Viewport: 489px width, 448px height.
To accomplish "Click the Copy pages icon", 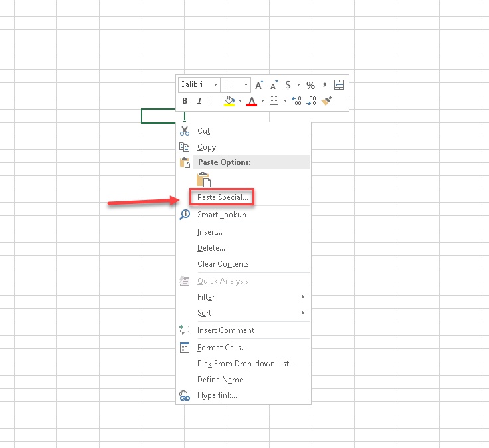I will tap(184, 147).
